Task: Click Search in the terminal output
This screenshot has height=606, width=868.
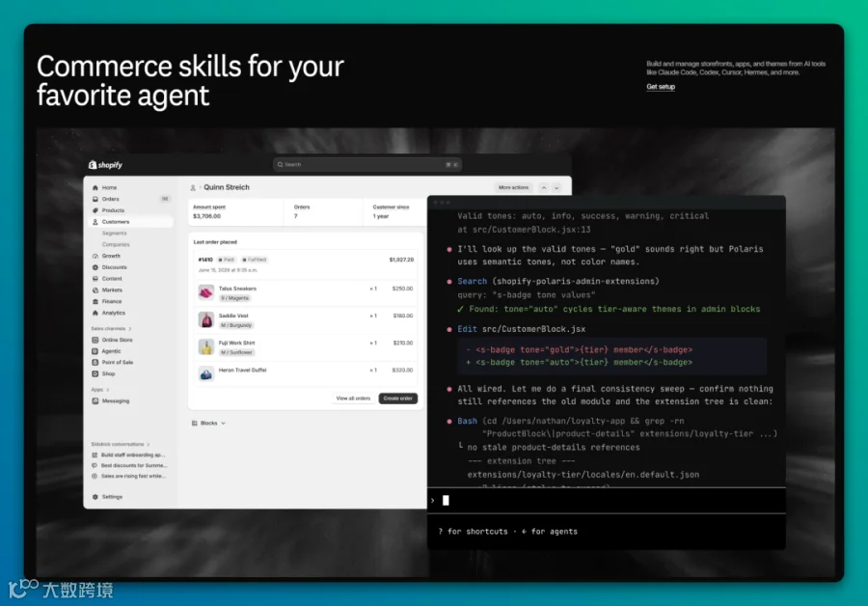Action: click(473, 282)
